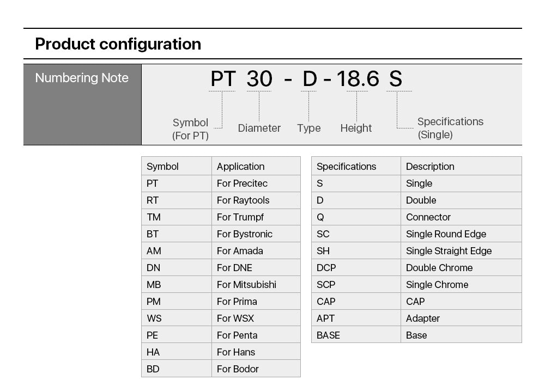545x392 pixels.
Task: Select the For Raytools table cell
Action: pos(243,200)
